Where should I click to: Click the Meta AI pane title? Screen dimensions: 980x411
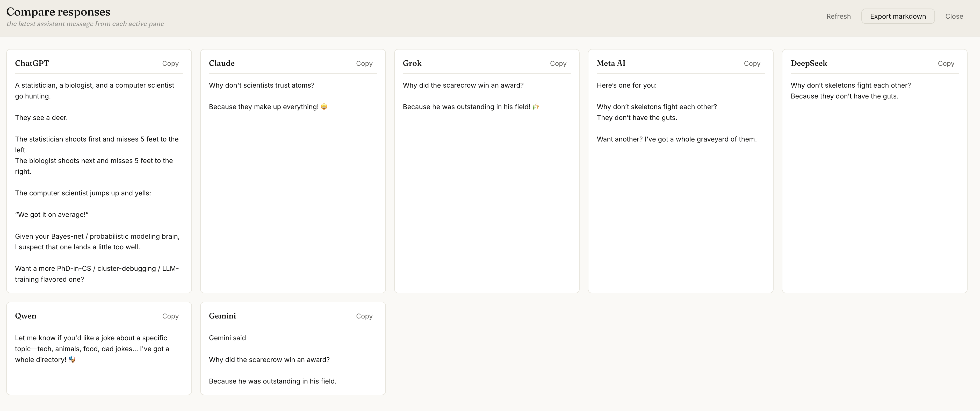[611, 63]
